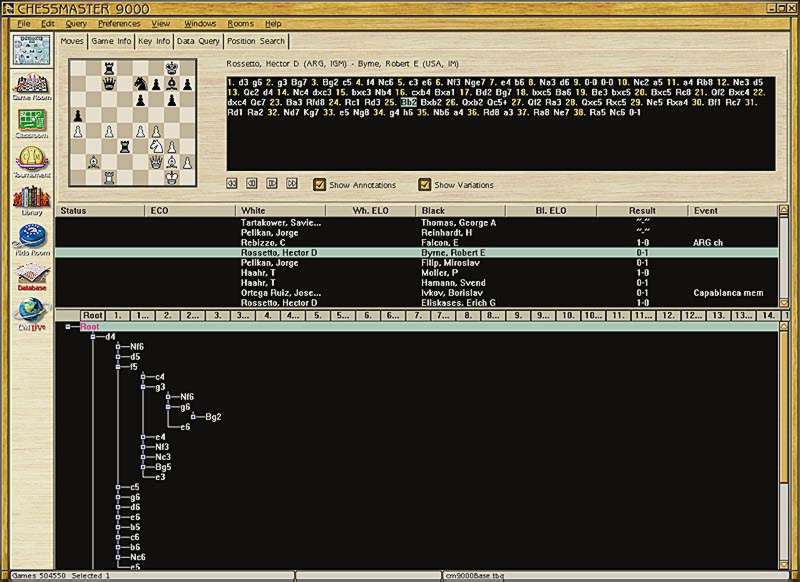The height and width of the screenshot is (582, 800).
Task: Switch to the Game Info tab
Action: point(111,41)
